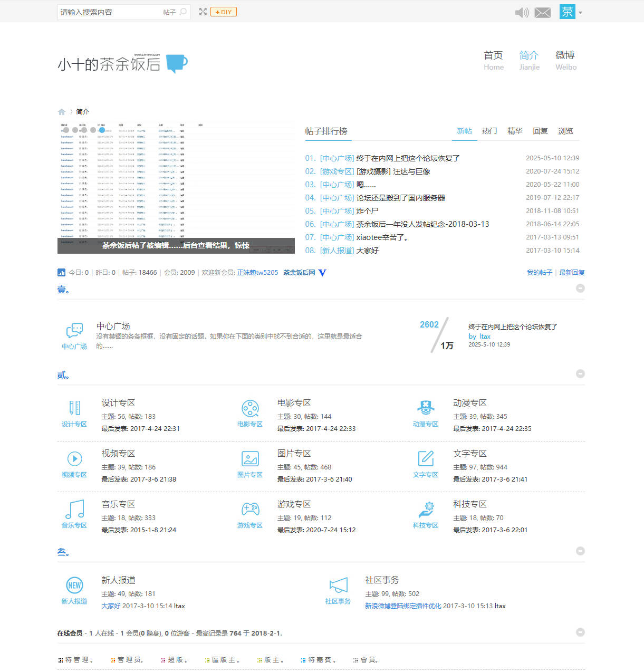The height and width of the screenshot is (672, 644).
Task: Select the first slideshow dot
Action: [x=66, y=130]
